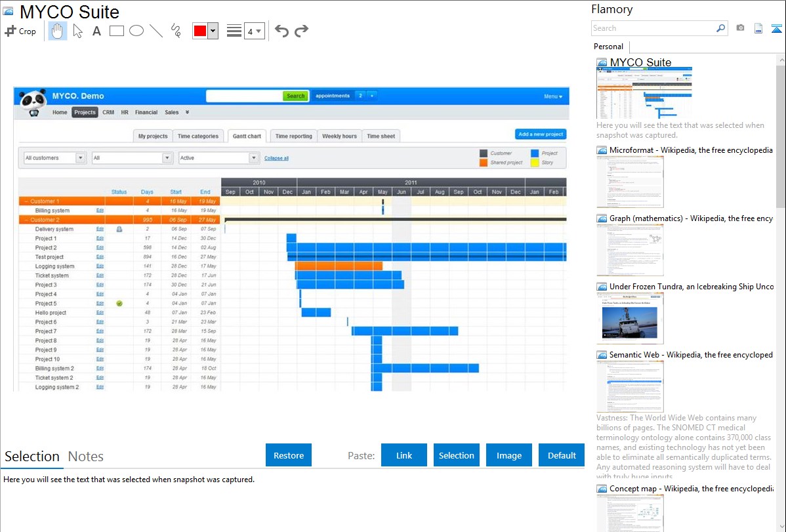Open the All customers dropdown
The image size is (786, 532).
[x=54, y=158]
